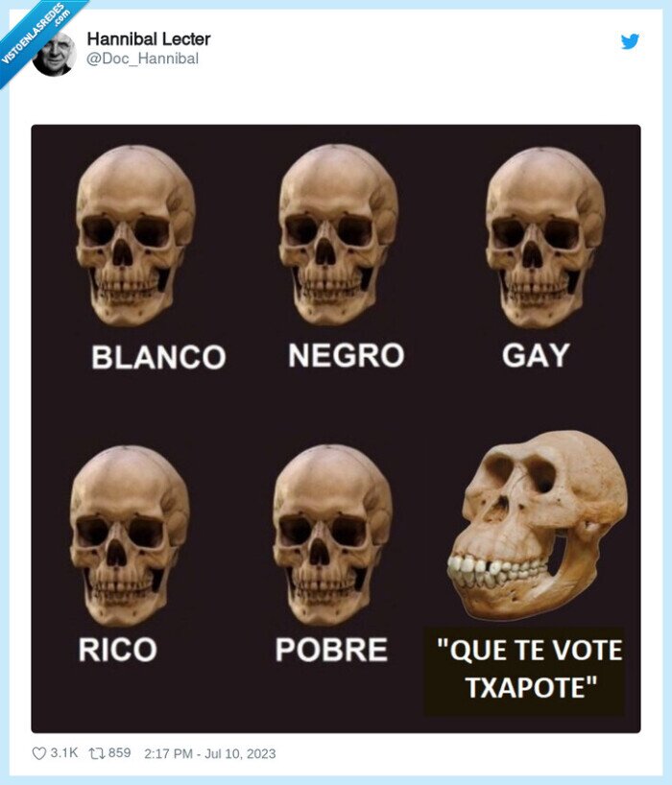Click the skull above BLANCO
This screenshot has height=785, width=672.
click(x=135, y=235)
